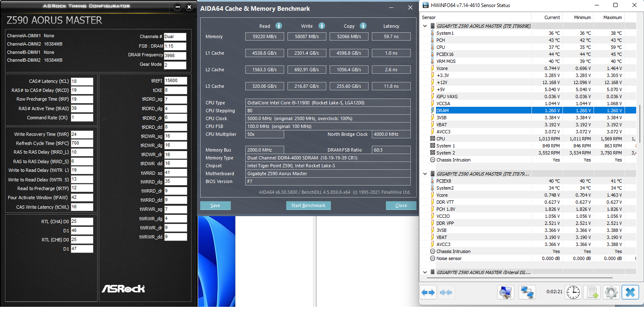Click the blue expand-columns arrows in HWiNFO
This screenshot has height=323, width=644.
click(x=428, y=292)
